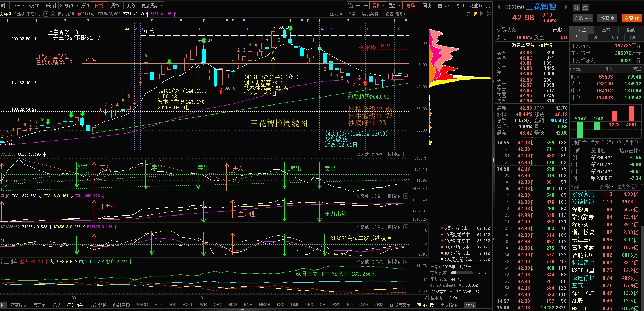Enter fullscreen chart mode
The height and width of the screenshot is (311, 644).
(x=488, y=6)
